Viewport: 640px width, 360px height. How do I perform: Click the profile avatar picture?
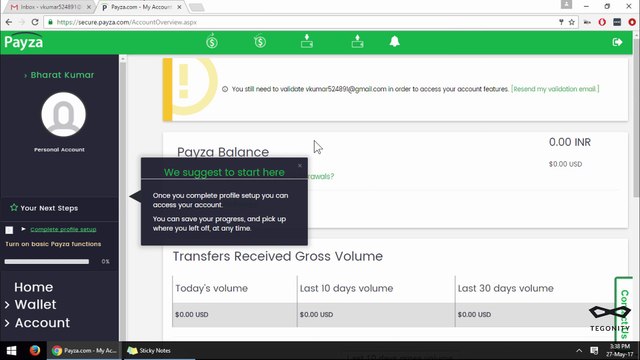(x=63, y=114)
